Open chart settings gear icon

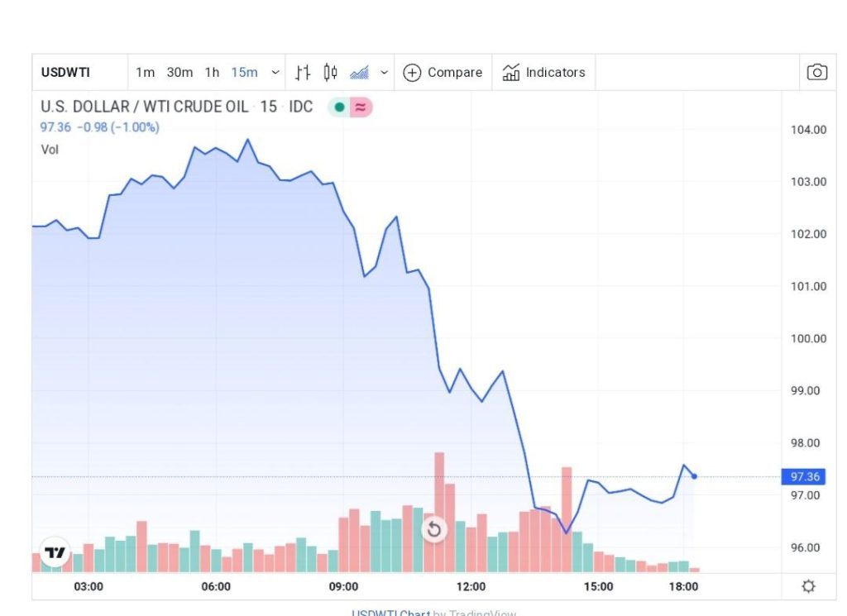pyautogui.click(x=808, y=586)
